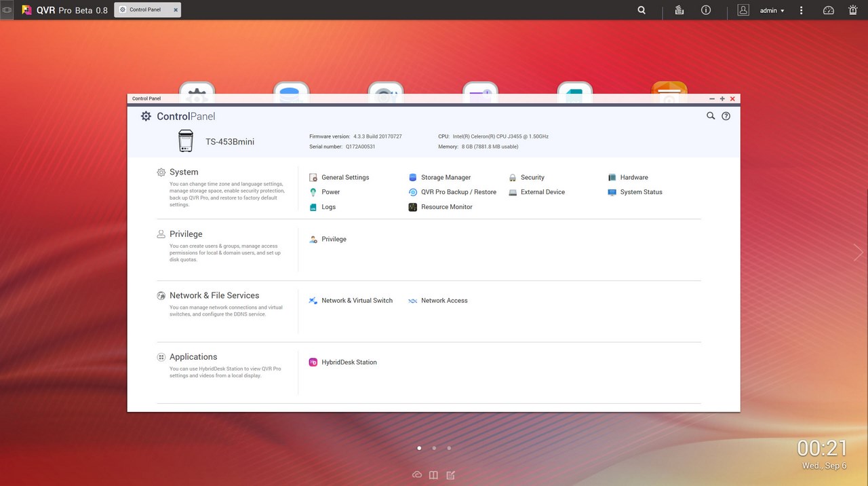The width and height of the screenshot is (868, 486).
Task: Click the Memory 8 GB value
Action: tap(490, 147)
